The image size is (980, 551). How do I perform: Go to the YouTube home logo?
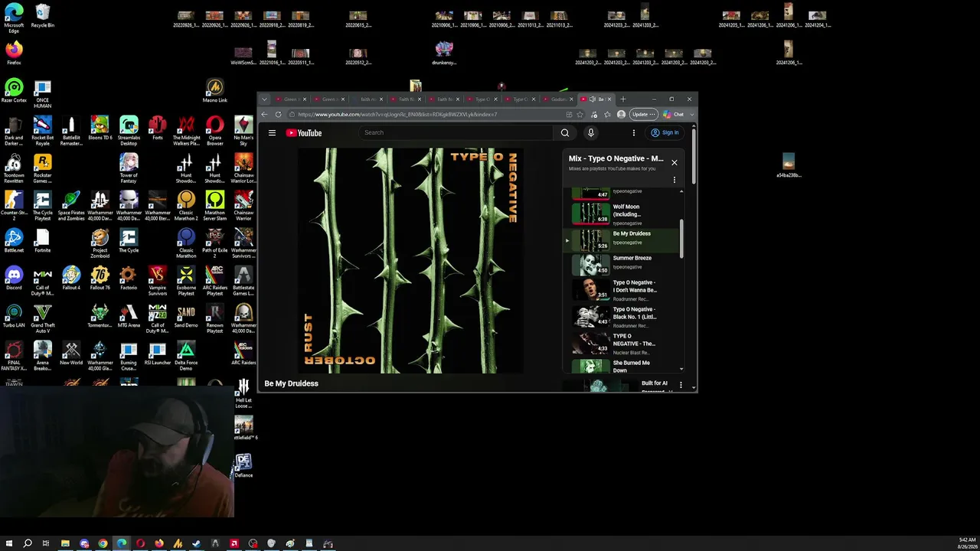(x=304, y=133)
